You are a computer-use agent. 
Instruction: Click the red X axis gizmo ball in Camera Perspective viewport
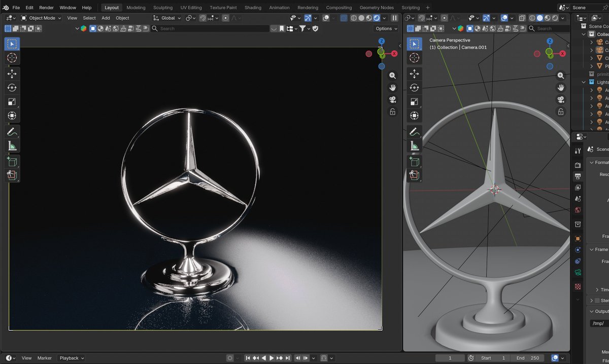tap(561, 54)
